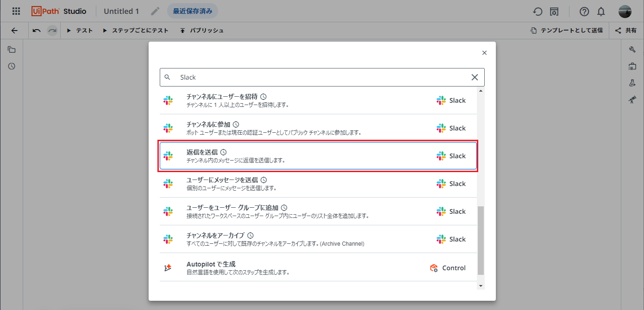The width and height of the screenshot is (644, 310).
Task: Open notifications bell icon
Action: [x=601, y=12]
